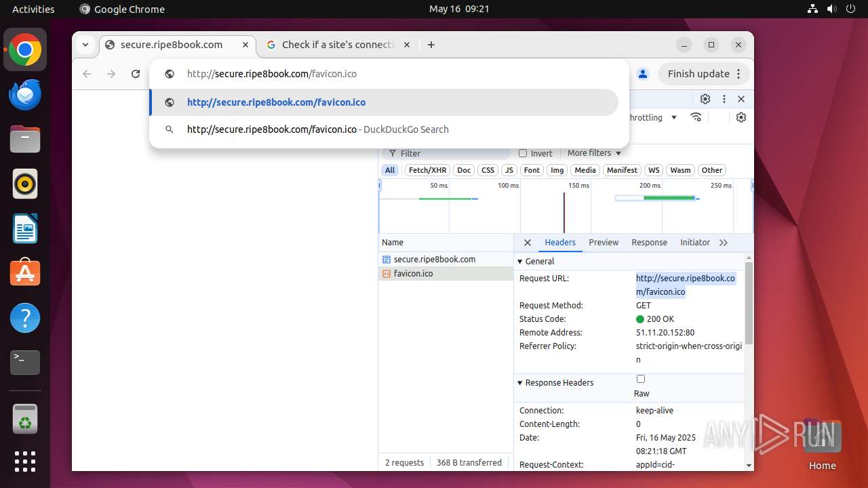The height and width of the screenshot is (488, 868).
Task: Open LibreOffice Writer from the dock
Action: coord(25,228)
